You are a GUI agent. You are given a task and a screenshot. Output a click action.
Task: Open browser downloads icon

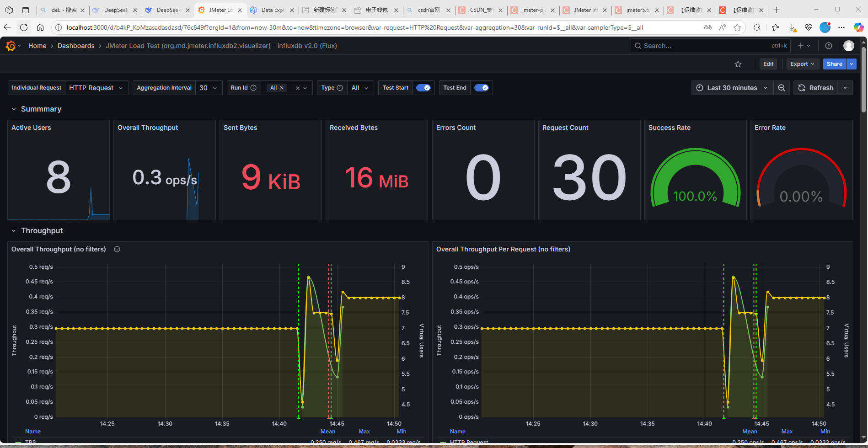coord(793,27)
